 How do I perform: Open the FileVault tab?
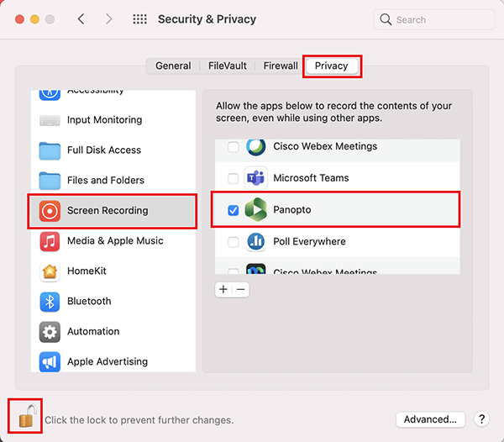228,66
